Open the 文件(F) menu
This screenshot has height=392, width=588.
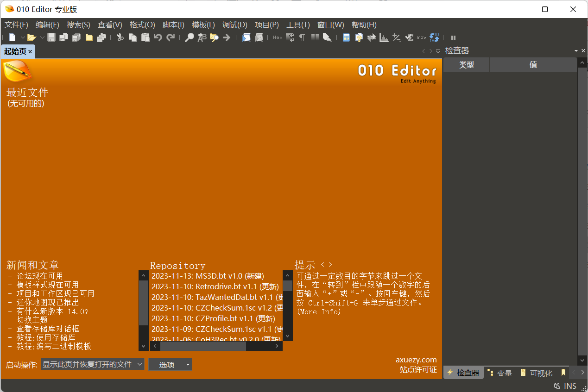[16, 25]
